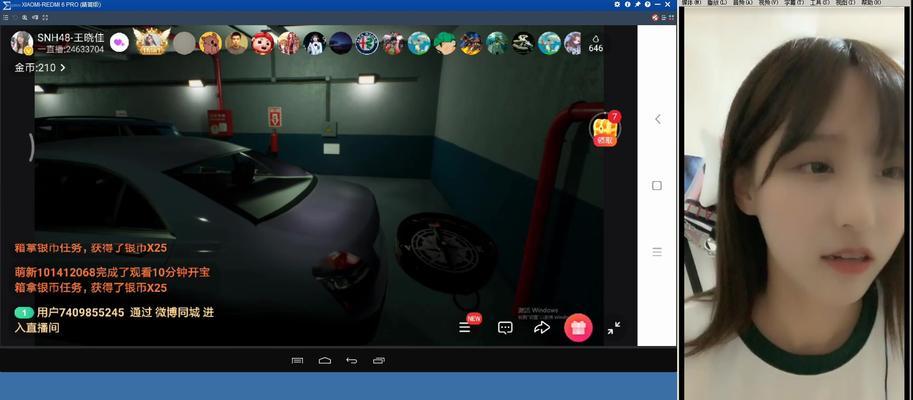Open the chat comment bubble icon
The image size is (913, 400).
[x=505, y=328]
